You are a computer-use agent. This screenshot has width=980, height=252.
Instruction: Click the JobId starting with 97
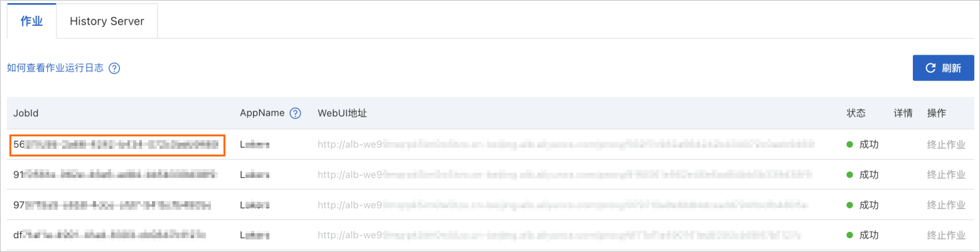tap(112, 204)
